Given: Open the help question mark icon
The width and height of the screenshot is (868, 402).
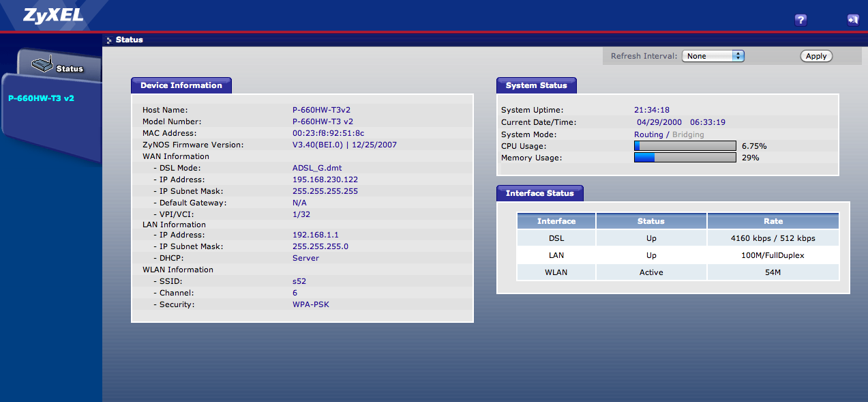Looking at the screenshot, I should [801, 20].
